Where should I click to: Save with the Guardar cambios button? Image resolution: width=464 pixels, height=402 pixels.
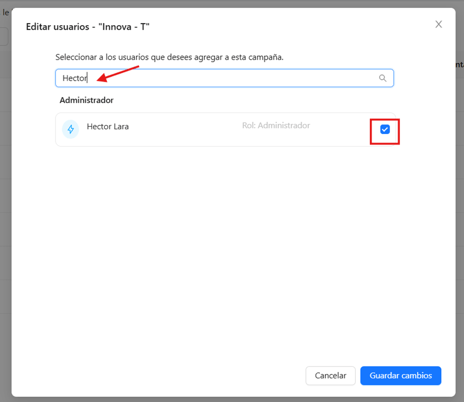click(x=401, y=376)
